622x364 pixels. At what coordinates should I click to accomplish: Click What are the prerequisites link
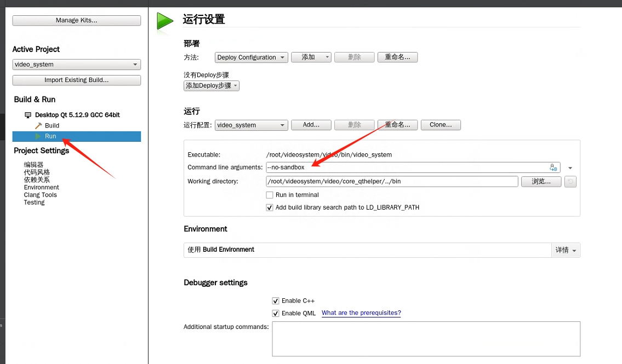tap(361, 313)
